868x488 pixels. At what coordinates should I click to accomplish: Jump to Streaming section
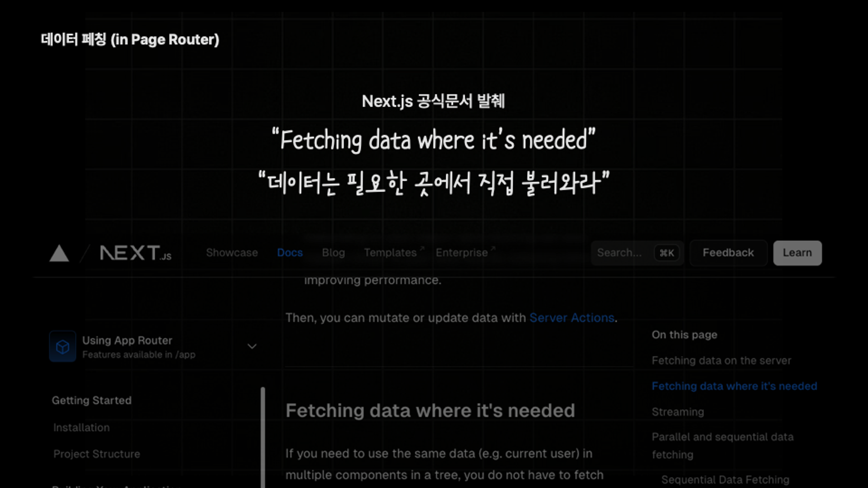click(x=677, y=412)
